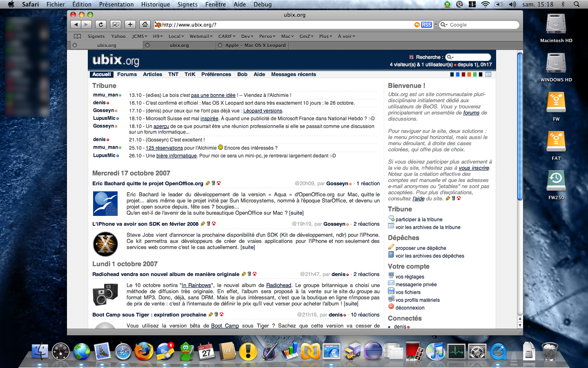Open the Transmit truck icon in Dock

pyautogui.click(x=352, y=351)
